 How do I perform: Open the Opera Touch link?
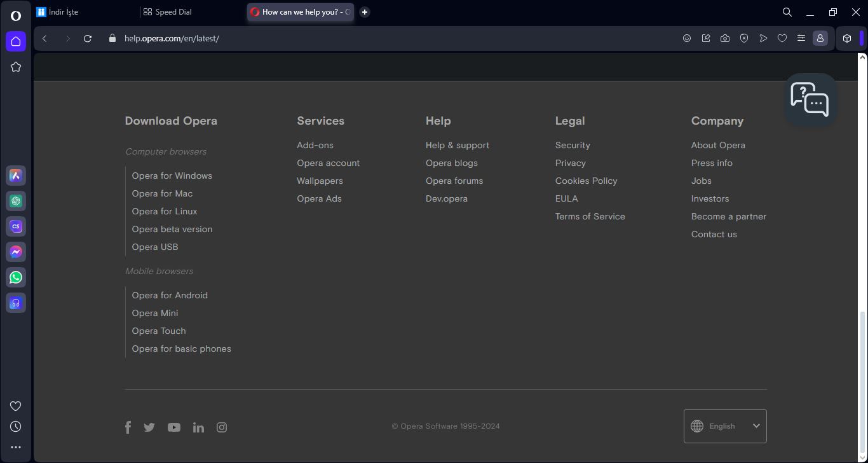pos(159,331)
